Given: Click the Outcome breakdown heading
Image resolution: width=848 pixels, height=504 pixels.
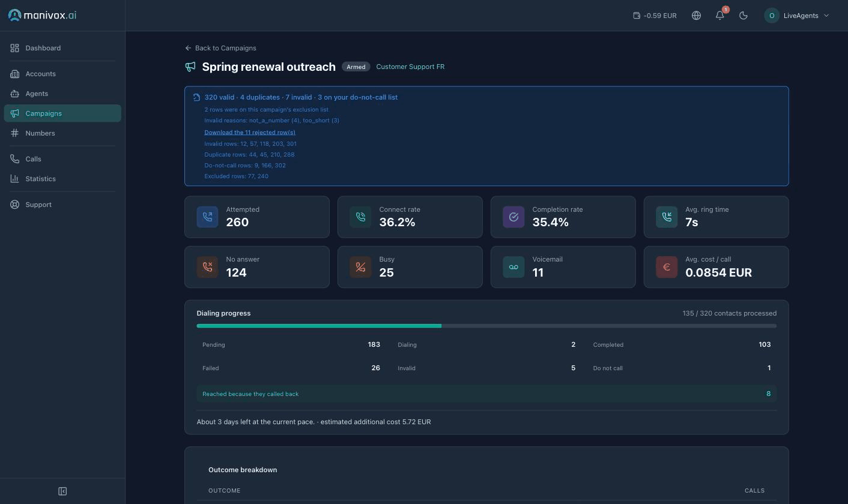Looking at the screenshot, I should 243,470.
